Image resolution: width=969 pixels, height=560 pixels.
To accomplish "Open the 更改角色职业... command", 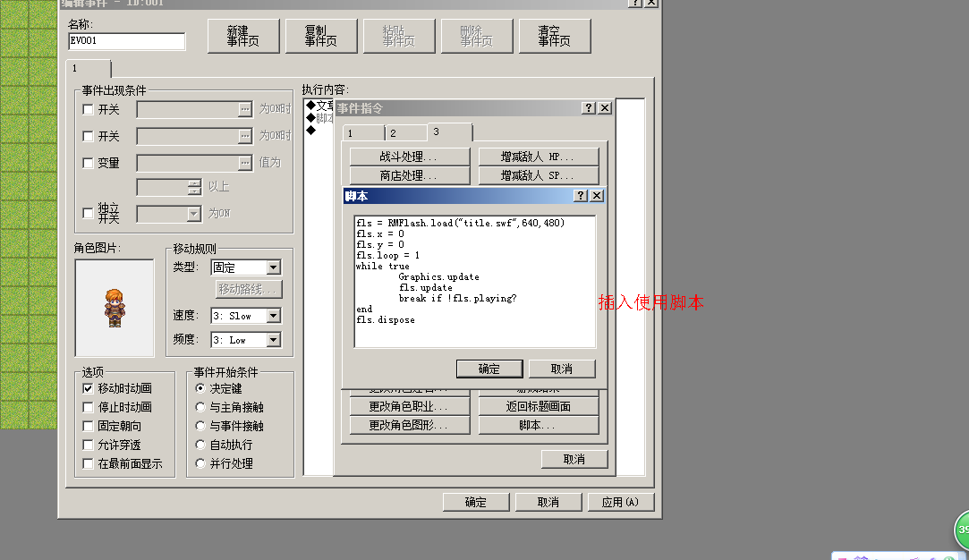I will tap(410, 406).
